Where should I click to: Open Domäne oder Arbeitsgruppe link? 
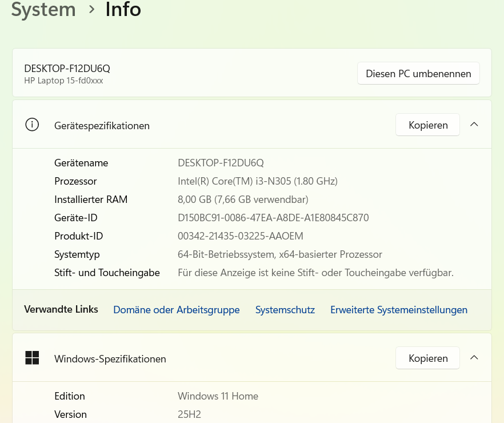(177, 310)
